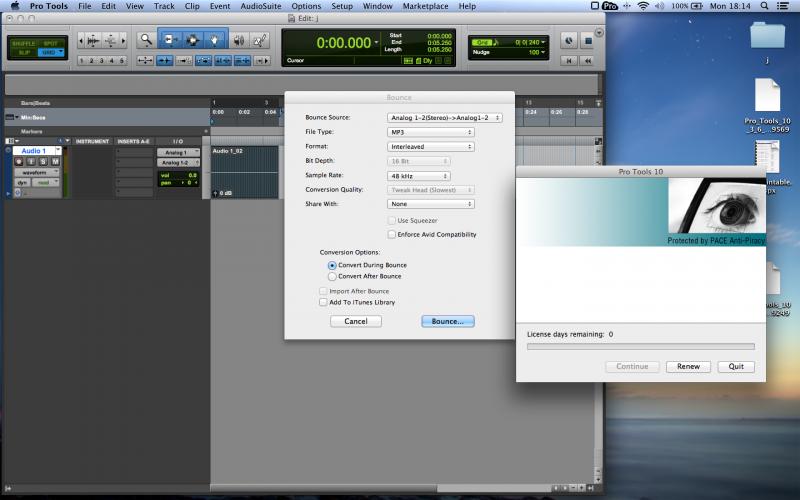Click Input monitor I button on Audio 1

click(x=31, y=161)
